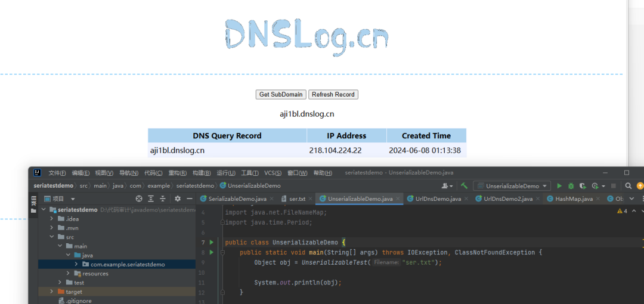Click the IntelliJ IDEA logo icon
The width and height of the screenshot is (644, 304).
pos(38,172)
